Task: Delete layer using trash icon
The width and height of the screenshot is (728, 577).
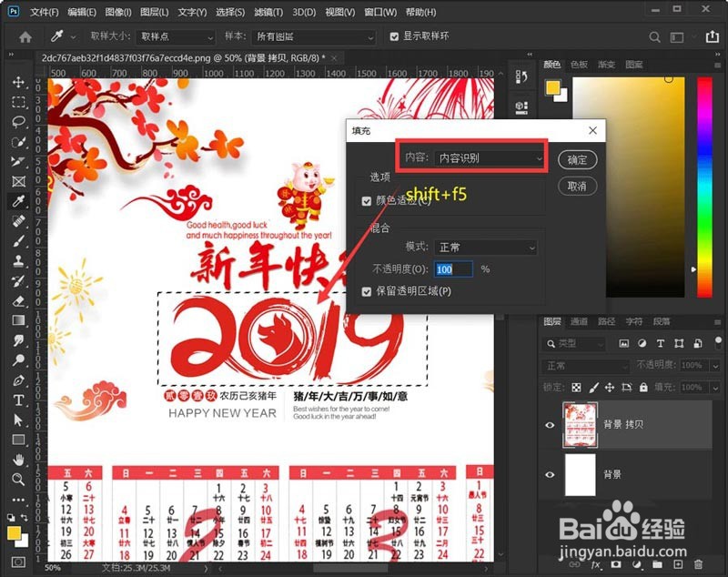Action: click(x=698, y=564)
